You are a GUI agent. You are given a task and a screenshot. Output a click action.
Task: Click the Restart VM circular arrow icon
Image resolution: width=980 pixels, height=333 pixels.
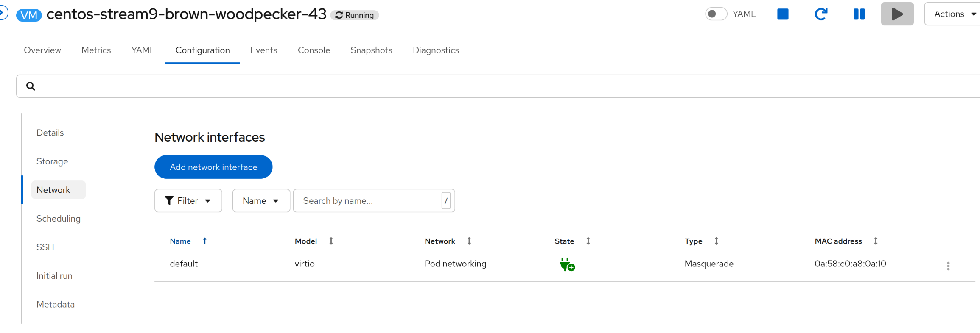click(821, 14)
